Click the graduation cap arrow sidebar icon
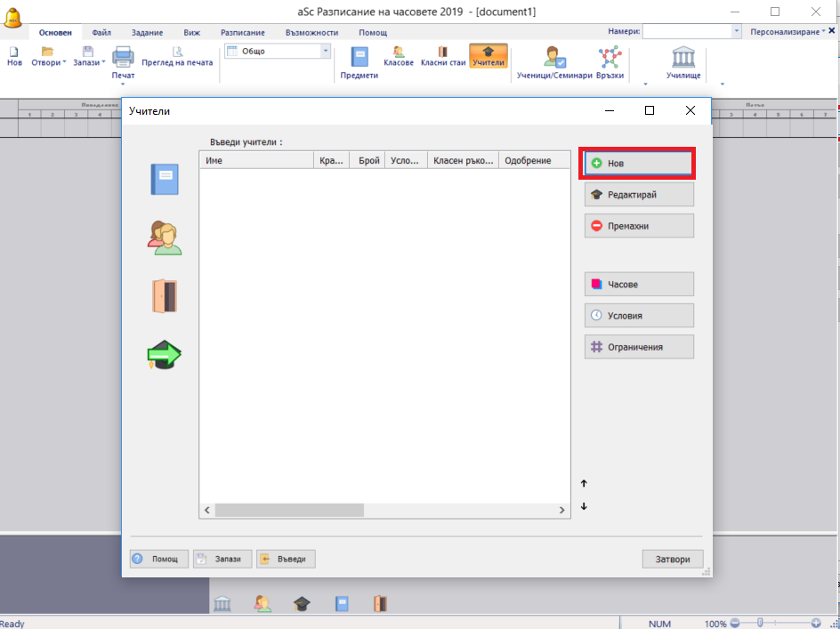 point(165,355)
